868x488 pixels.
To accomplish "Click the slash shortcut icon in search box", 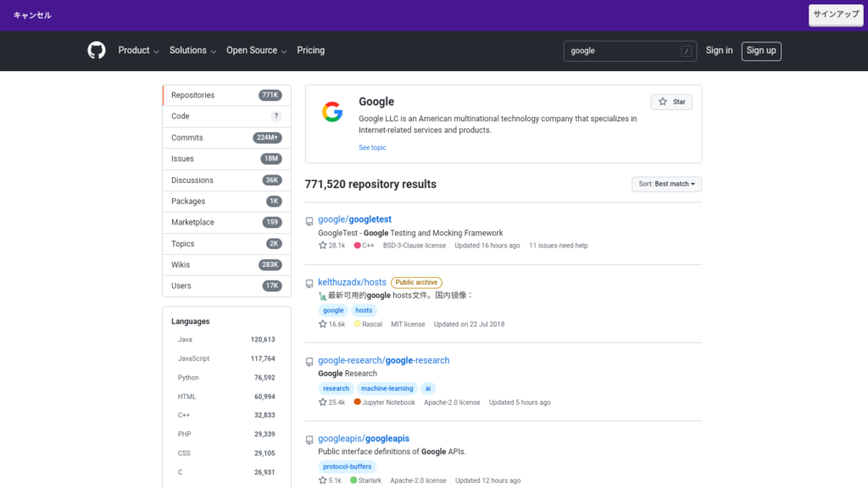I will (686, 51).
